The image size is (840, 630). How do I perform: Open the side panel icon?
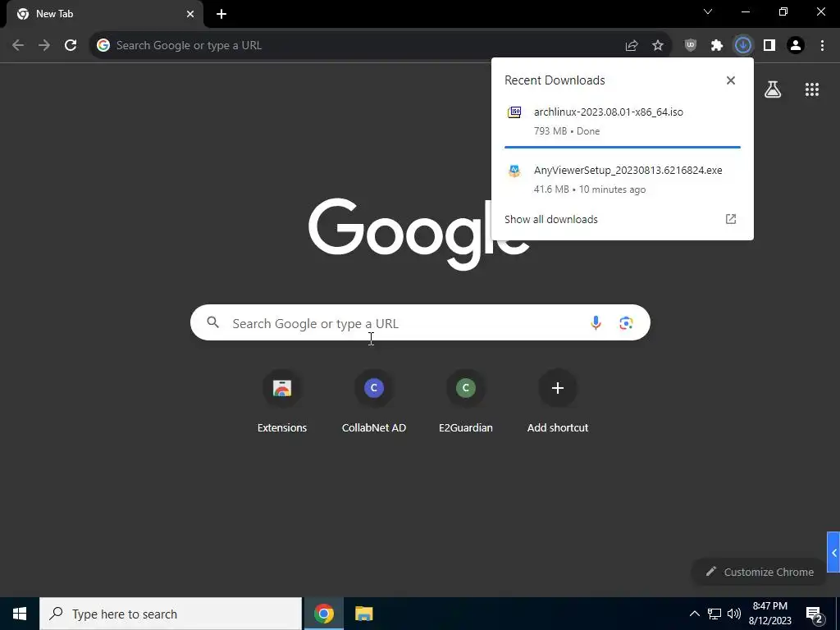coord(769,46)
